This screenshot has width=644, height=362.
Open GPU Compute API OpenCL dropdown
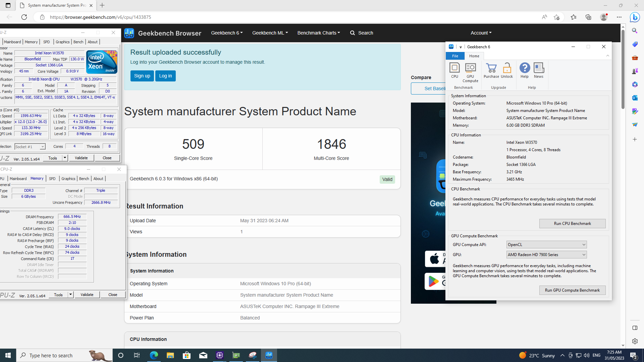546,245
